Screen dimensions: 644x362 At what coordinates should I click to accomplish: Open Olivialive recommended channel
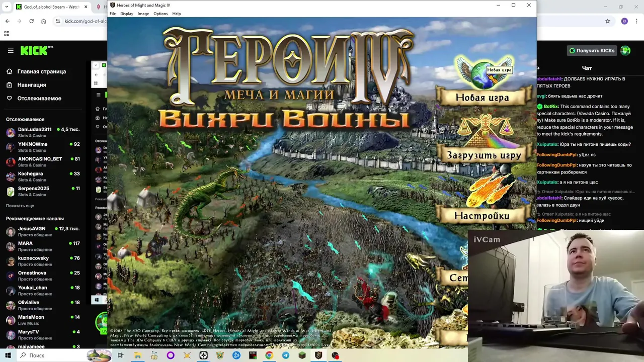point(43,305)
